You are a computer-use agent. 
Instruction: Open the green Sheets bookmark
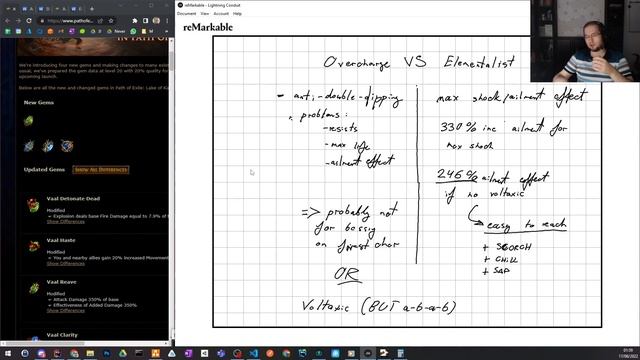coord(8,31)
